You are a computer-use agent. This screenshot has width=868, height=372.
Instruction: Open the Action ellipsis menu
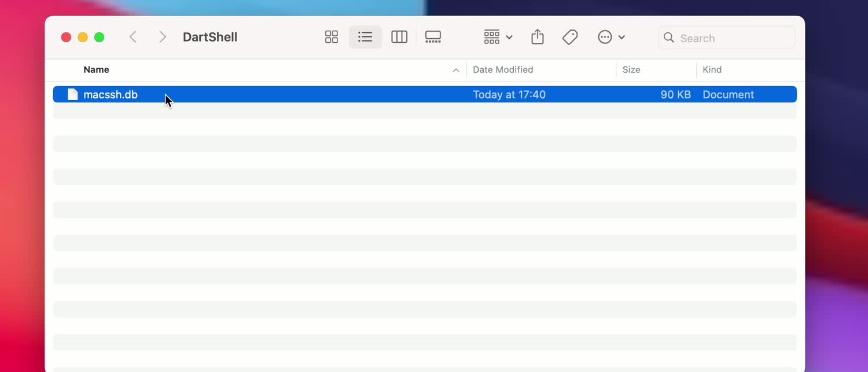[611, 37]
